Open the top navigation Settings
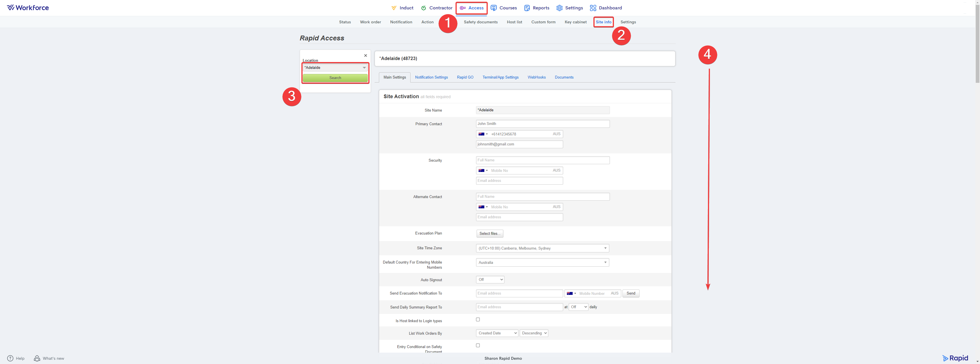980x364 pixels. [x=569, y=8]
